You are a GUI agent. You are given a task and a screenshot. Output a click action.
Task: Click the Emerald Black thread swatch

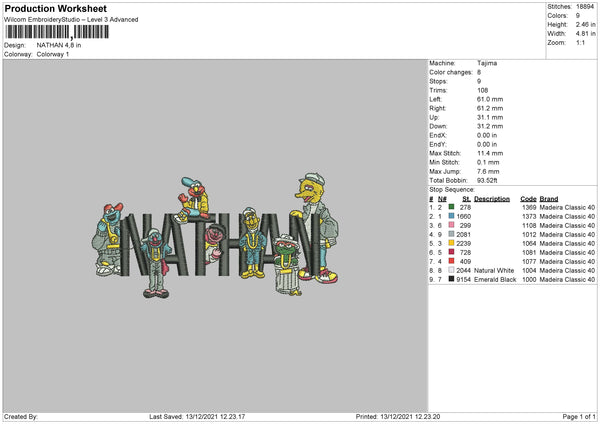pos(452,279)
